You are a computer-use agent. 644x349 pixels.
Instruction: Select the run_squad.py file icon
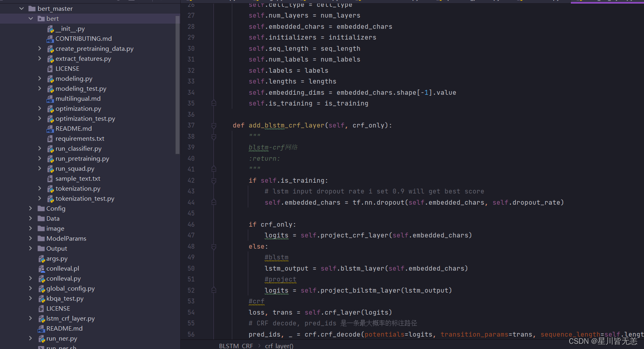pos(50,169)
